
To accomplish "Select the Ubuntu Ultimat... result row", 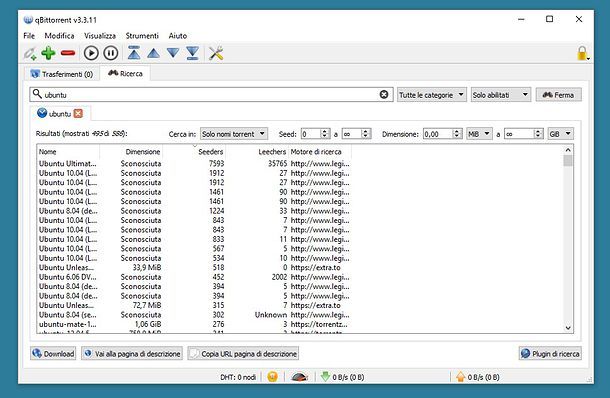I will (194, 163).
